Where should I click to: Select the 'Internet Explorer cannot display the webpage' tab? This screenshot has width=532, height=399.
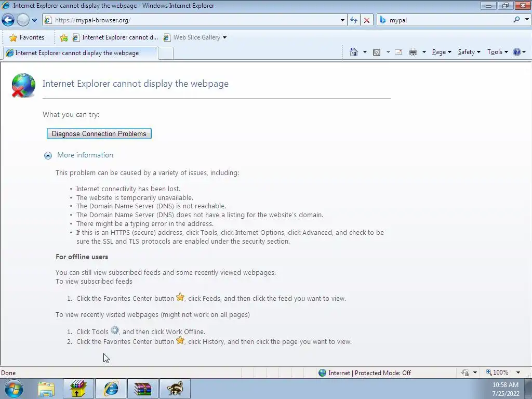point(81,53)
